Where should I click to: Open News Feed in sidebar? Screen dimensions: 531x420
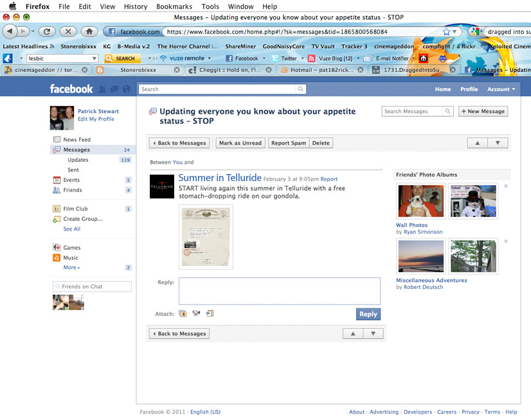point(77,139)
